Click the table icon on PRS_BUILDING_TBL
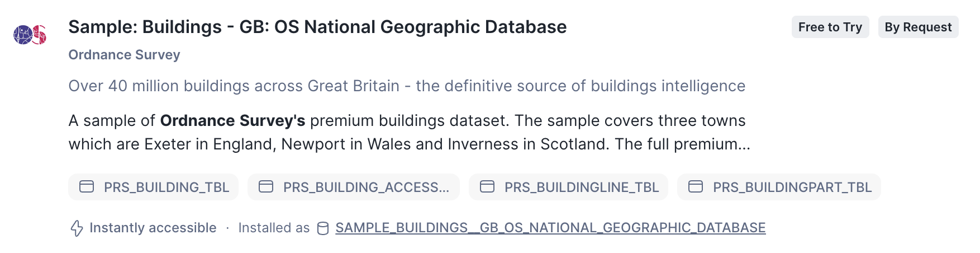 coord(87,187)
